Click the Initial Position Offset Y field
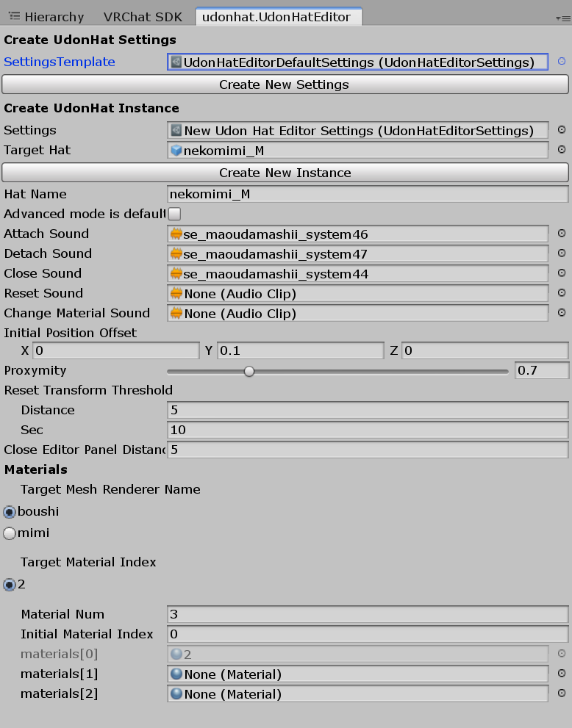 point(301,350)
